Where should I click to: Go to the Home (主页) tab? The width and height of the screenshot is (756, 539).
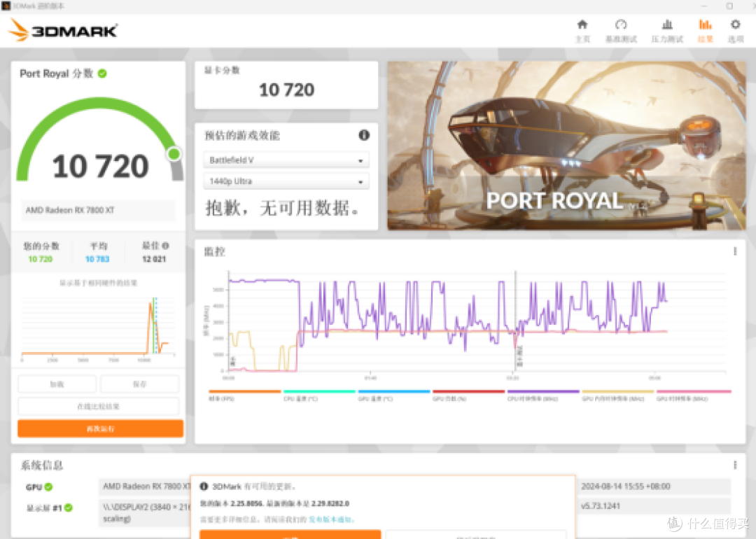(x=582, y=31)
